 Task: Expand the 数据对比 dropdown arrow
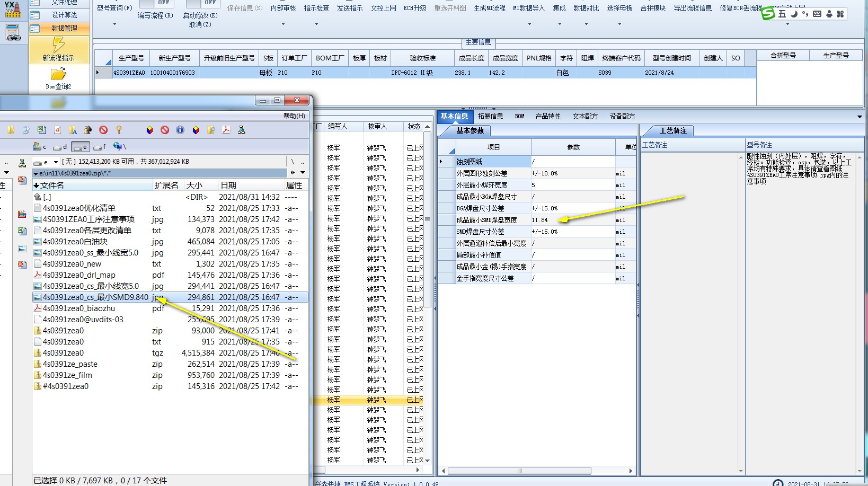click(x=586, y=24)
